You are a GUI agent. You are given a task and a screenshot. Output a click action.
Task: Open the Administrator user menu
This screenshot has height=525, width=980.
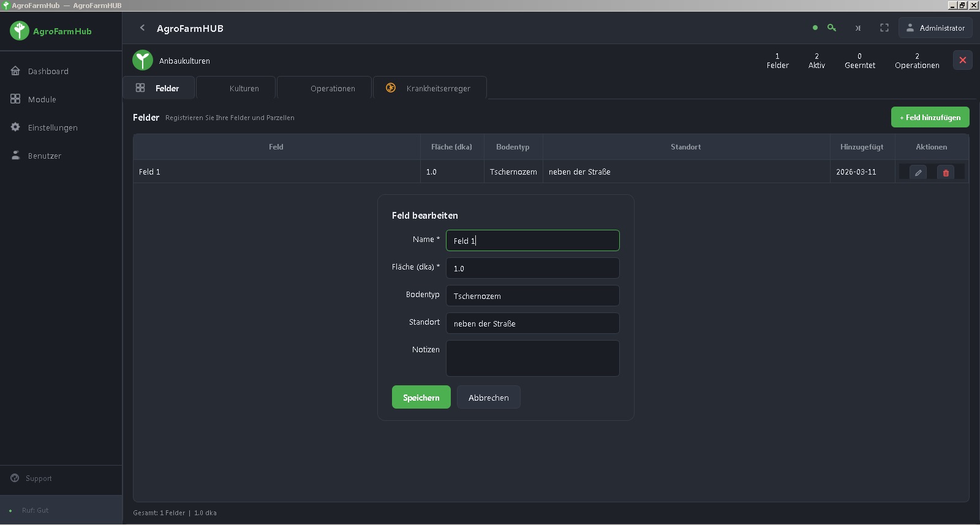pos(935,28)
